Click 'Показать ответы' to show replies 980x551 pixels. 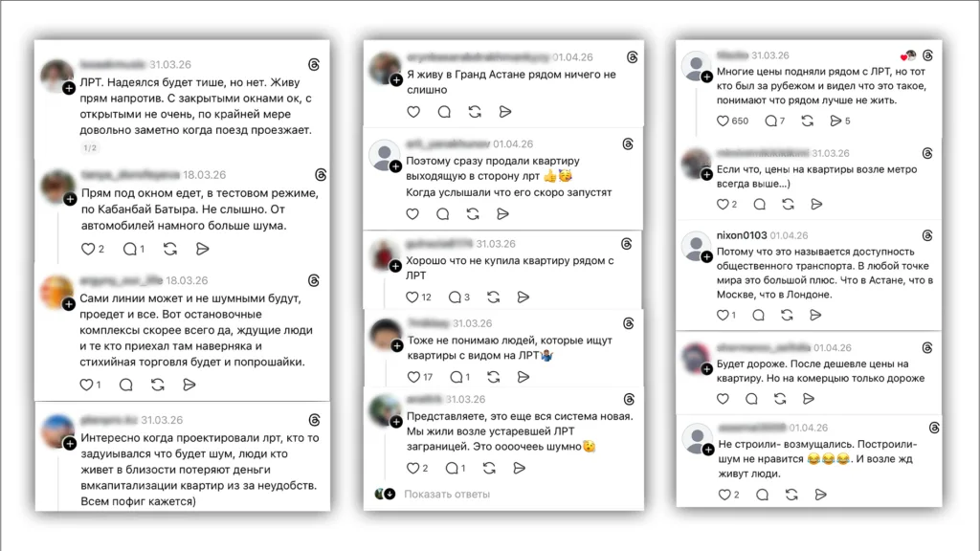[447, 495]
